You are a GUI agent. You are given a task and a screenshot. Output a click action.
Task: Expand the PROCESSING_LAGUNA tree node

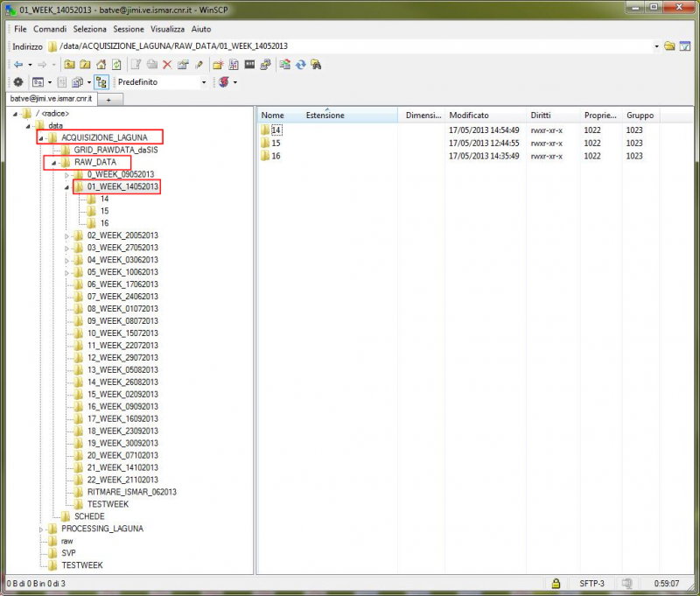pos(41,529)
